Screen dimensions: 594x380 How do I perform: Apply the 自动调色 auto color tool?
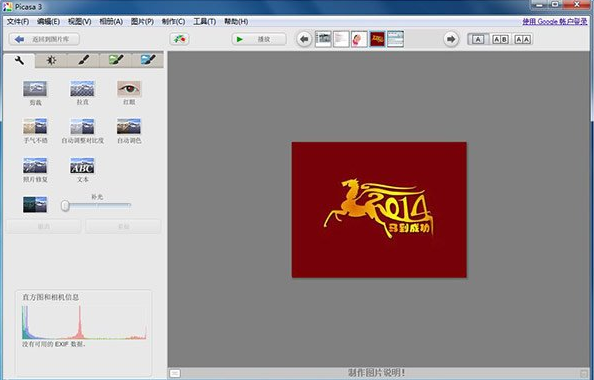pyautogui.click(x=129, y=127)
